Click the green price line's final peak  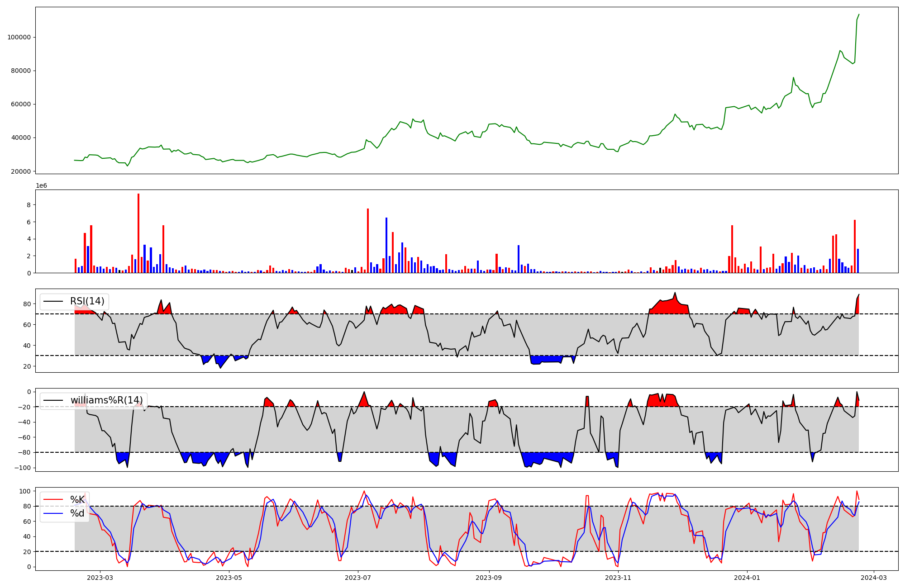(859, 14)
